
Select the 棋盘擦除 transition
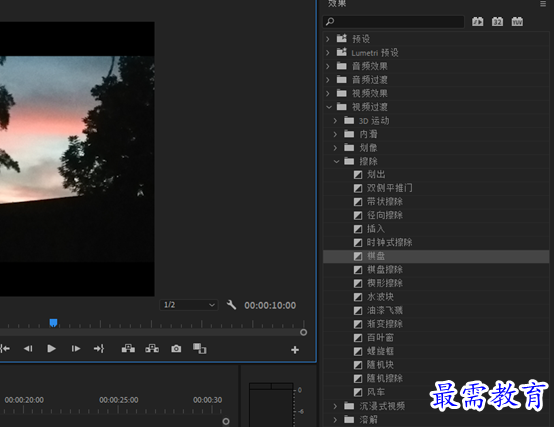[x=384, y=270]
